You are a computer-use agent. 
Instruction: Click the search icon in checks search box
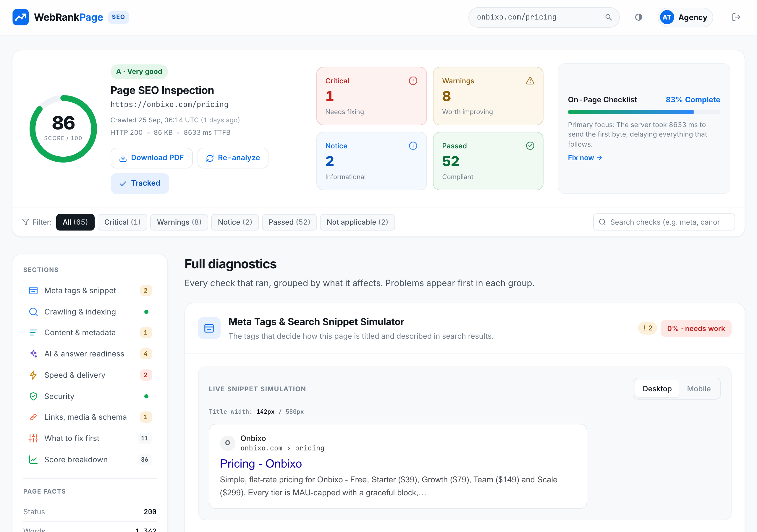pyautogui.click(x=602, y=222)
